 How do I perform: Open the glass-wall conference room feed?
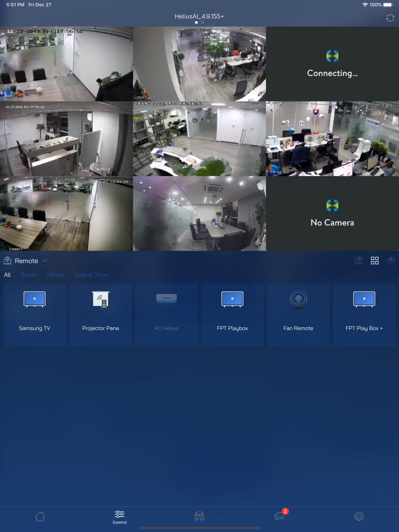(x=199, y=214)
